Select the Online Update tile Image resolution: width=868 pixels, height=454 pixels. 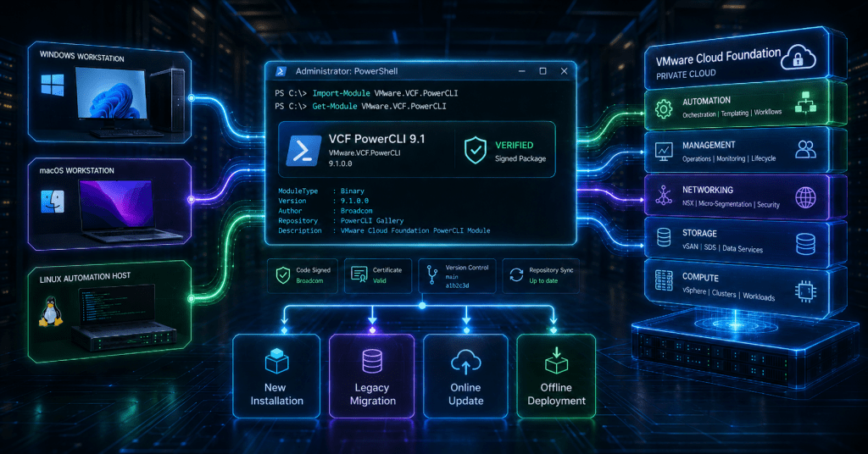point(465,376)
